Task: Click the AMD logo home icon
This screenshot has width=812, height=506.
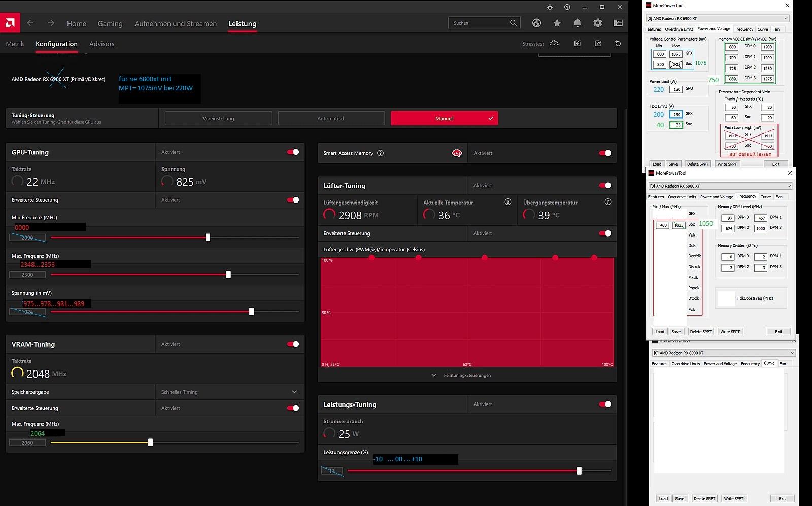Action: click(10, 23)
